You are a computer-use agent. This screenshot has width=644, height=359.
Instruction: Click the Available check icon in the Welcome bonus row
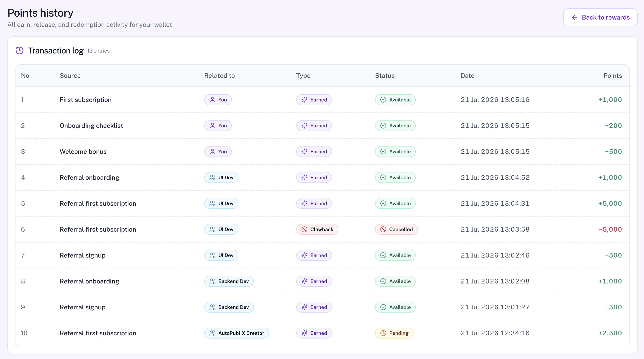pyautogui.click(x=383, y=152)
